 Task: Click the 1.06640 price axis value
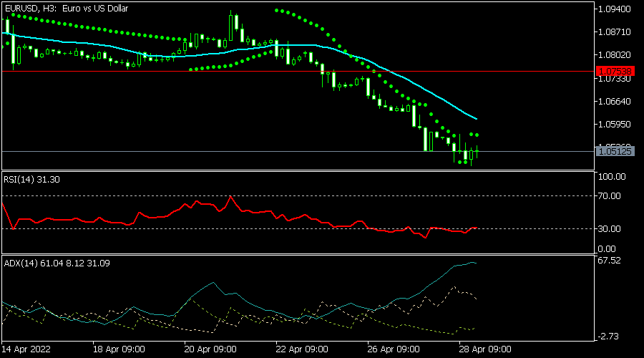pyautogui.click(x=615, y=101)
